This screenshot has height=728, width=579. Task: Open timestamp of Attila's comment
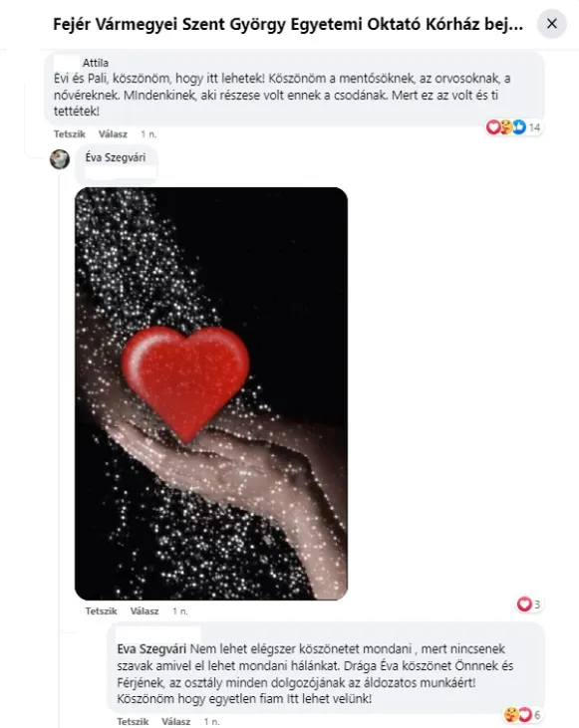pos(148,134)
